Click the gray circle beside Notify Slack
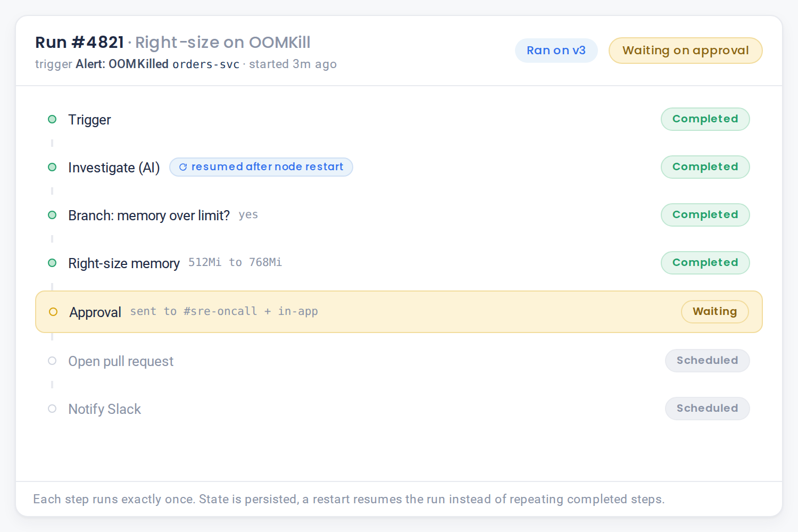Viewport: 798px width, 532px height. tap(52, 409)
